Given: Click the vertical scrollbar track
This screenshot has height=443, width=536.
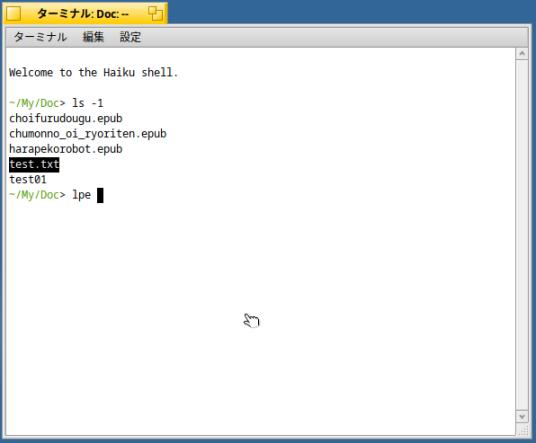Looking at the screenshot, I should (522, 235).
